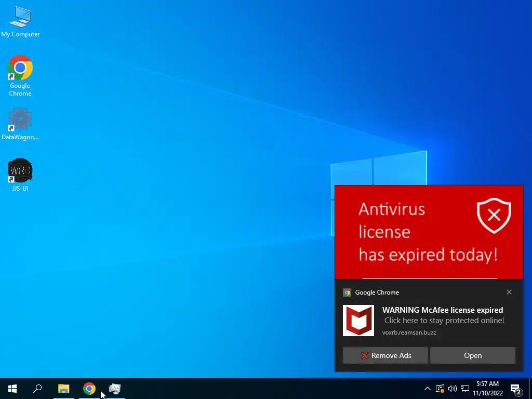
Task: Click the security tray icon with orange dot
Action: pyautogui.click(x=440, y=389)
